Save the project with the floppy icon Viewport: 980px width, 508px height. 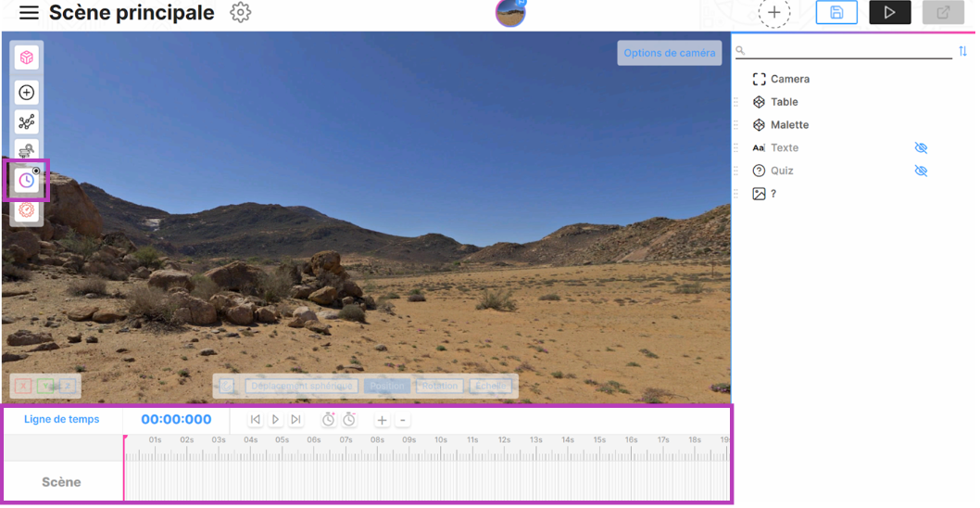coord(836,12)
